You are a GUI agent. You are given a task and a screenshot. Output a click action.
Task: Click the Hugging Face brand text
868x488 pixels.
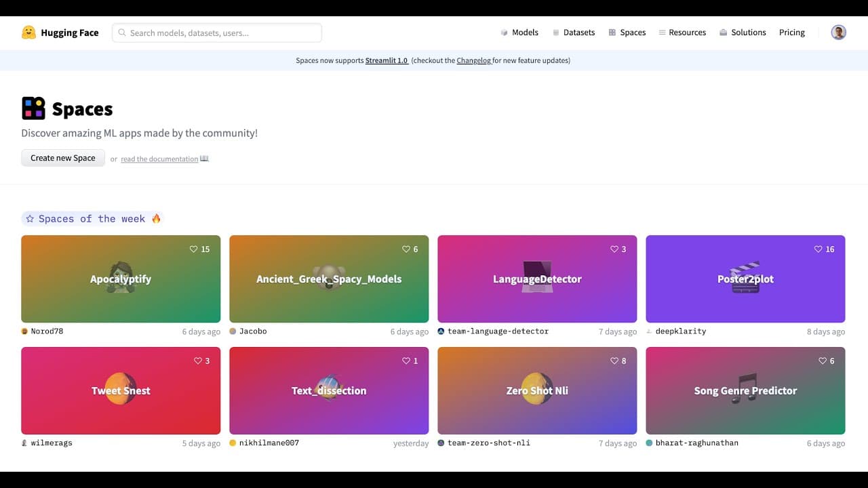tap(69, 33)
